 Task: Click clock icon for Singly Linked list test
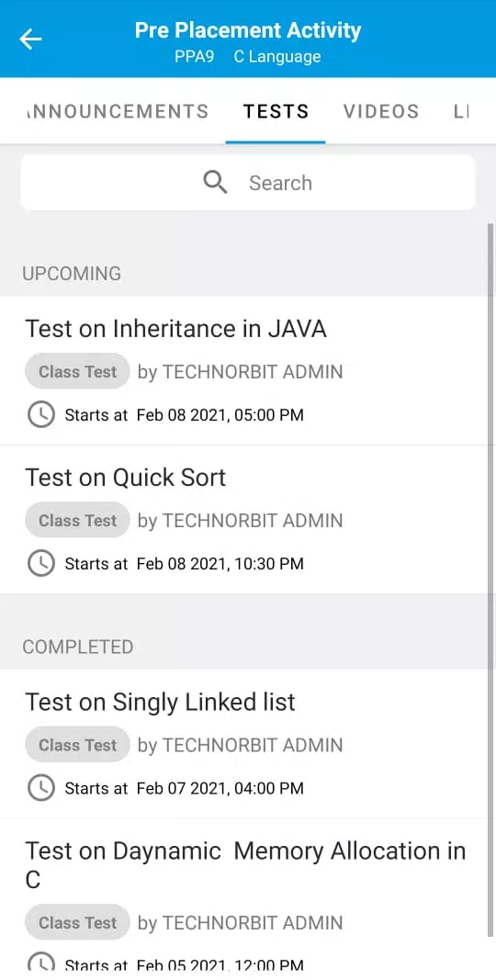click(x=41, y=788)
